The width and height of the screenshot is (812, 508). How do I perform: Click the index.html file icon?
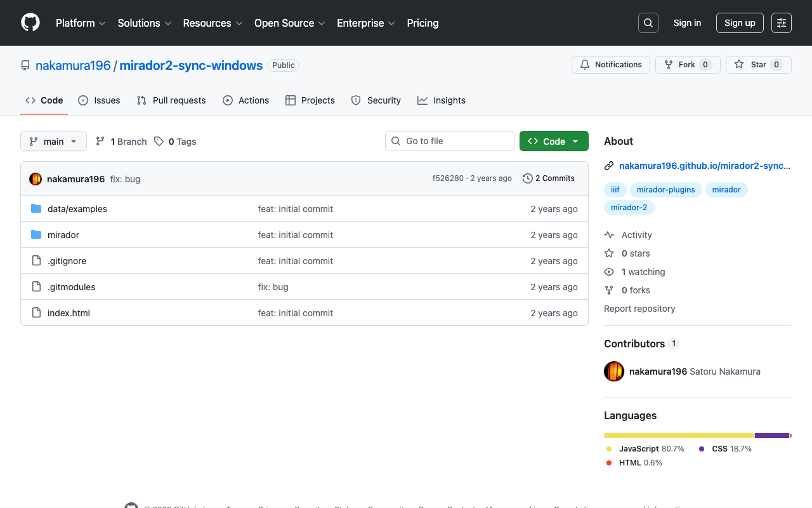point(36,313)
